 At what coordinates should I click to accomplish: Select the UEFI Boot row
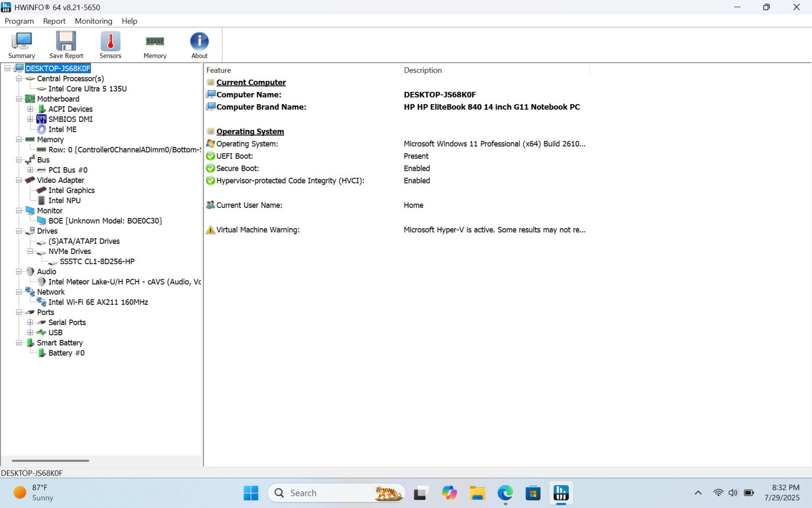[x=397, y=156]
